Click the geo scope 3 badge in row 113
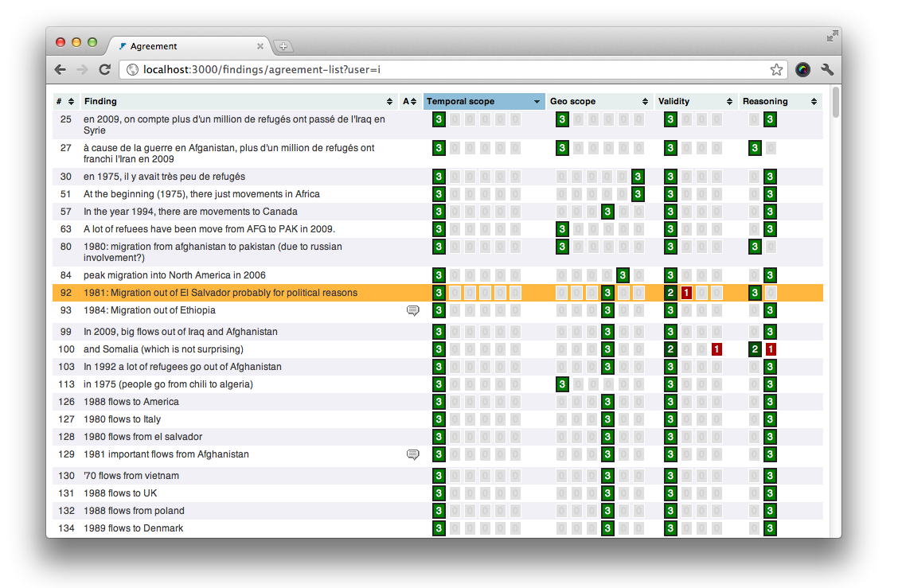Viewport: 902px width, 588px height. click(x=562, y=384)
